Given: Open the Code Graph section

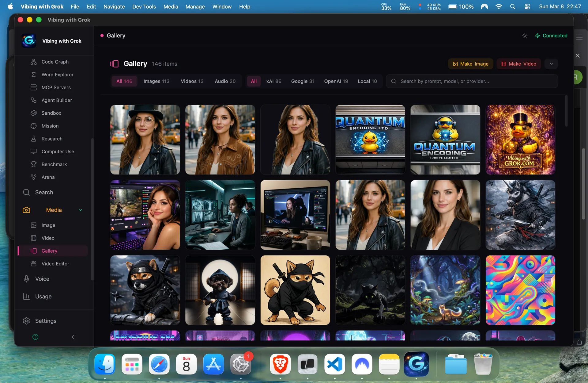Looking at the screenshot, I should pyautogui.click(x=55, y=62).
